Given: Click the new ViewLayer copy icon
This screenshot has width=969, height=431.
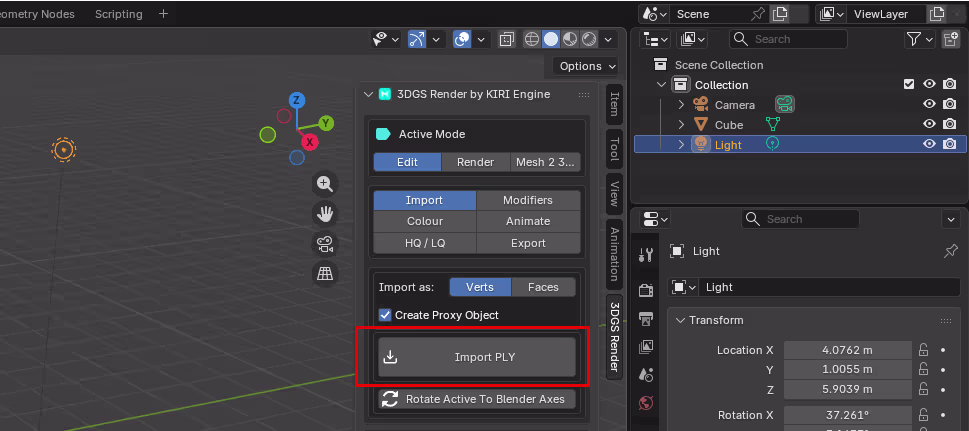Looking at the screenshot, I should [937, 14].
